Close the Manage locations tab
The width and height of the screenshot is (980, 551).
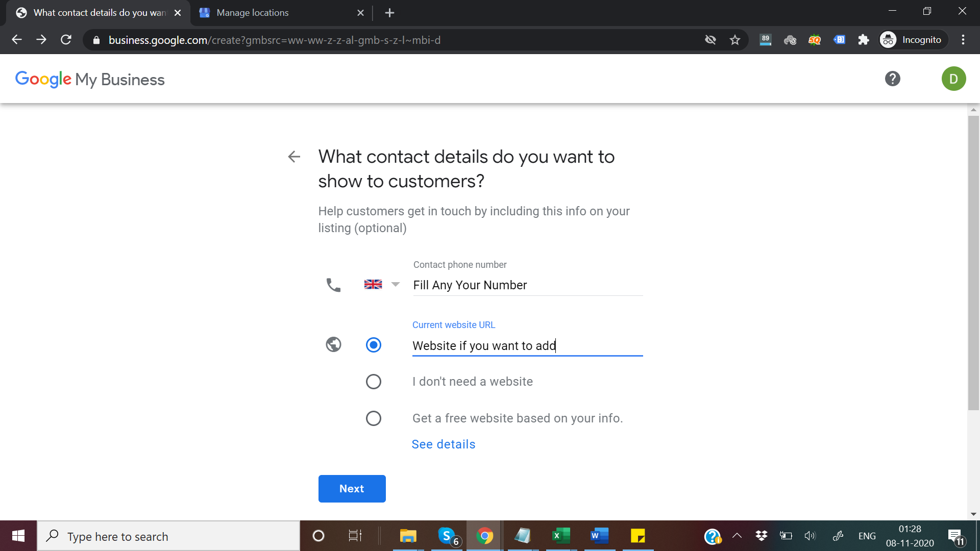point(360,13)
